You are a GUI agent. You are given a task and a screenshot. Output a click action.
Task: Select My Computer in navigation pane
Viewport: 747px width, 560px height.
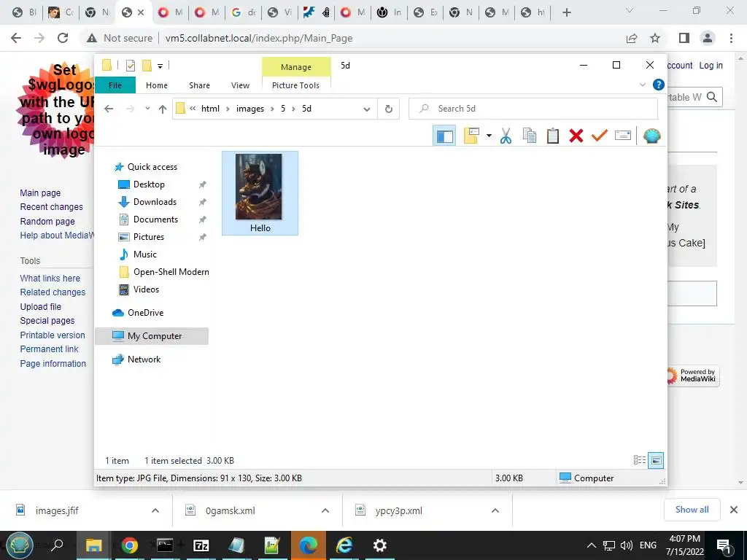point(152,336)
